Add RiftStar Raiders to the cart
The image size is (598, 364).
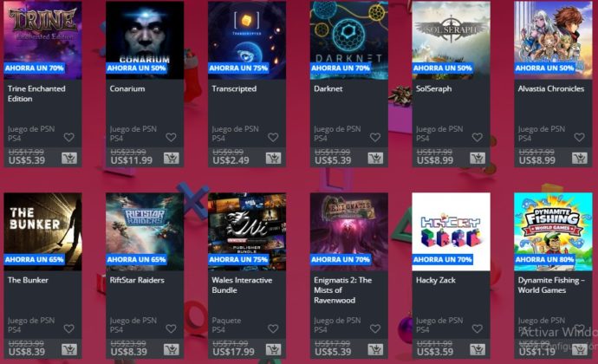pos(172,349)
